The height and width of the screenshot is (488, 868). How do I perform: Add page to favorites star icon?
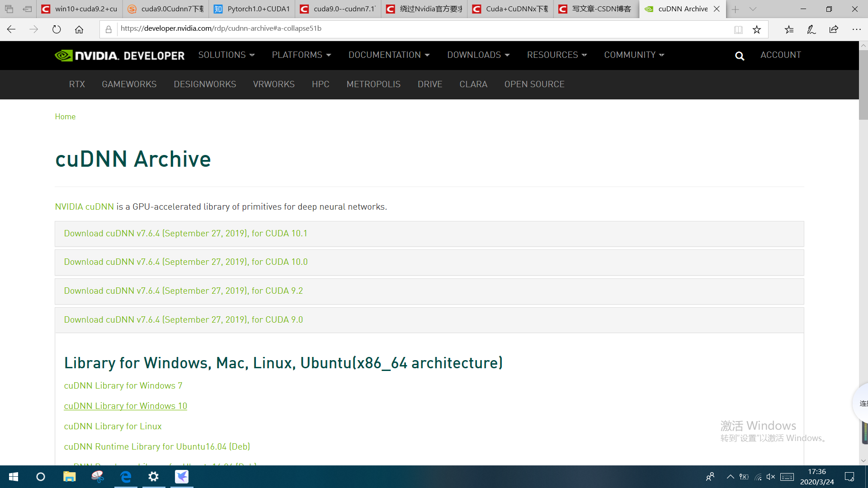(757, 29)
